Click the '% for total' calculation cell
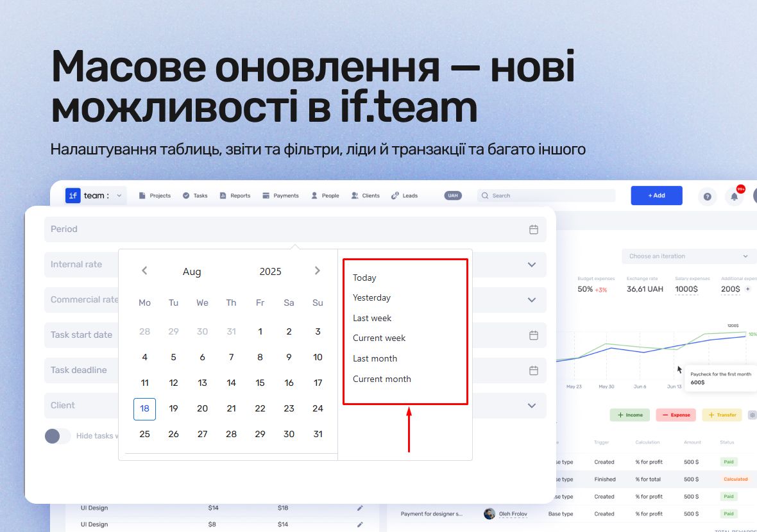The image size is (757, 532). pyautogui.click(x=648, y=479)
